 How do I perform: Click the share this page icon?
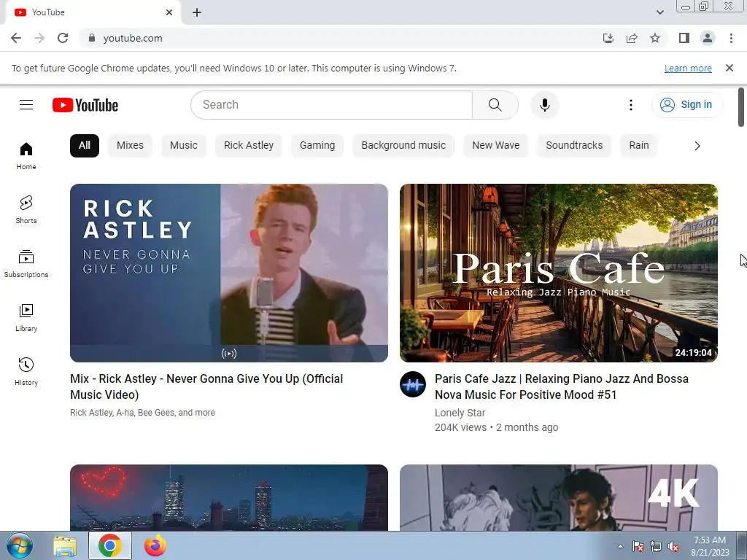pyautogui.click(x=632, y=38)
